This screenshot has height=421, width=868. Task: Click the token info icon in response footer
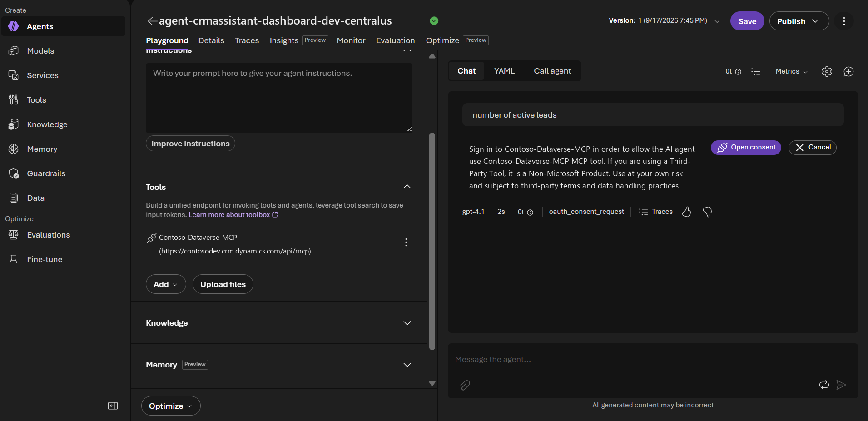click(x=530, y=213)
